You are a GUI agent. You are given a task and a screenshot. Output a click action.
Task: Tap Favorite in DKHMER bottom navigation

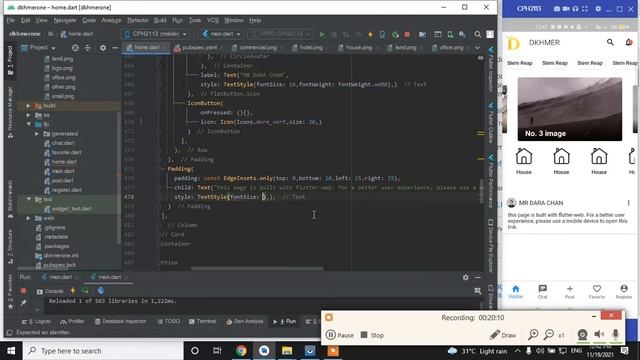click(597, 292)
